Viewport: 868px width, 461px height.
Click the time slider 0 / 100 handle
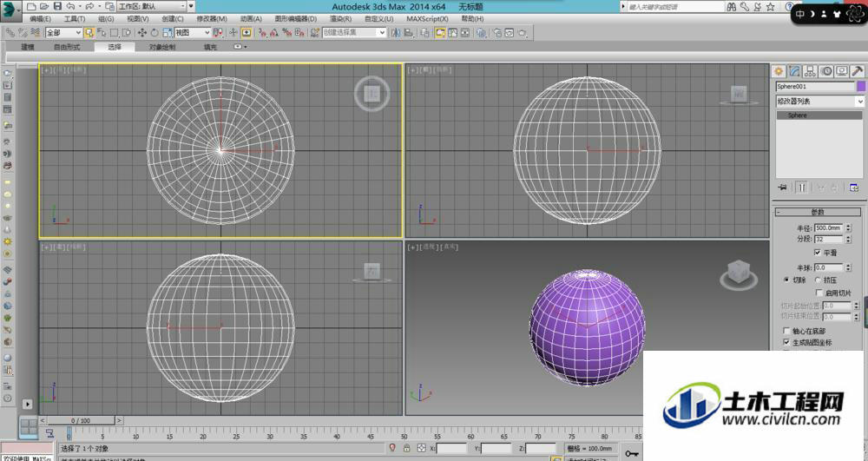(x=81, y=420)
